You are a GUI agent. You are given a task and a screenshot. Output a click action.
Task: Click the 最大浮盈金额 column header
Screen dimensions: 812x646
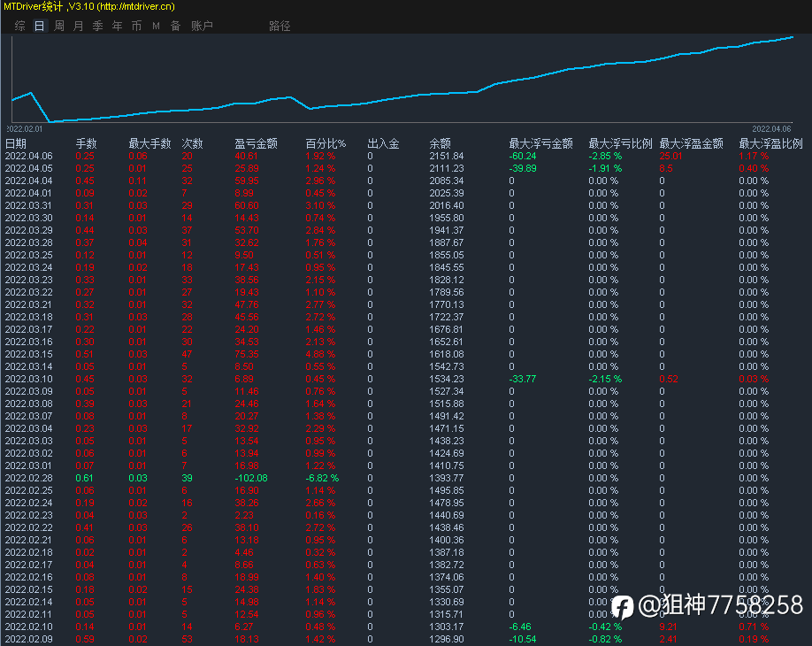[x=692, y=143]
